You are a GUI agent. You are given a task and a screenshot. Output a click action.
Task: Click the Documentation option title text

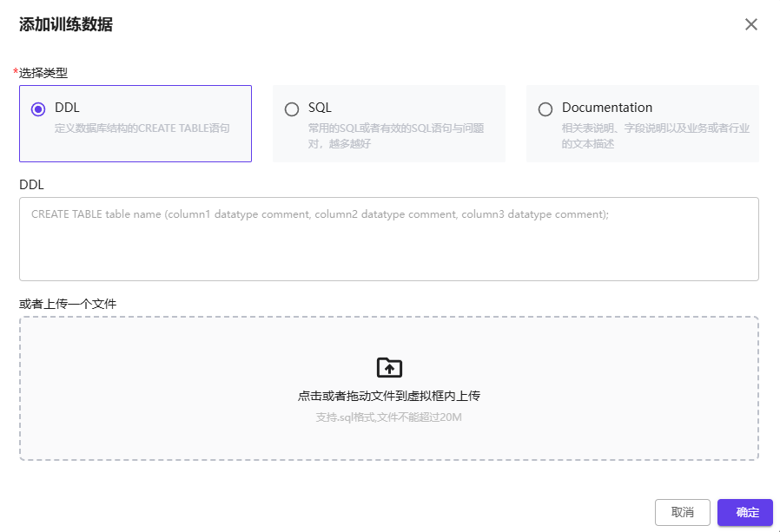pos(606,108)
